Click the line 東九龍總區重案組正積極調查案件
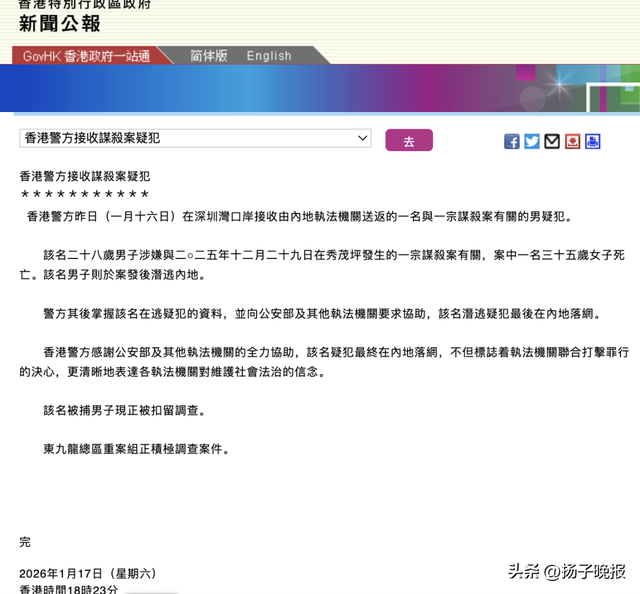 click(x=136, y=449)
